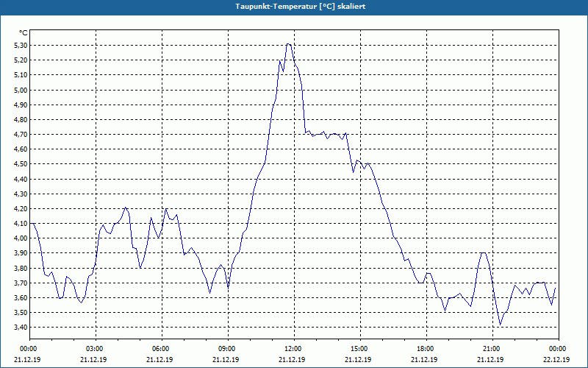Select the 4,50 y-axis value
Viewport: 588px width, 368px height.
click(x=21, y=164)
